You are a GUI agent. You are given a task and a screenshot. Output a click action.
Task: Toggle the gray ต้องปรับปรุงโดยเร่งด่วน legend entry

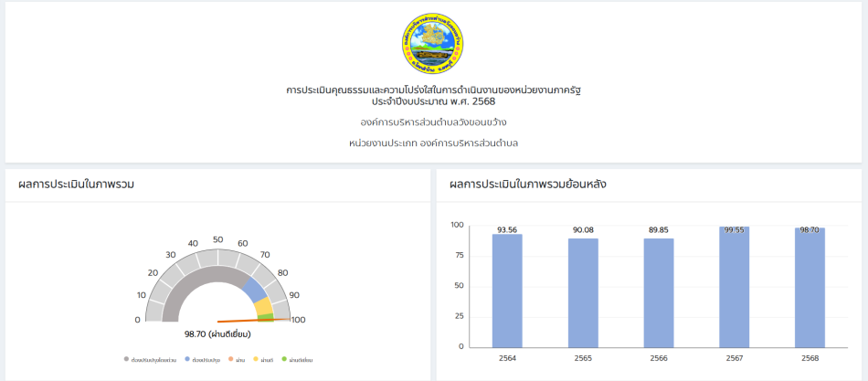click(x=151, y=360)
